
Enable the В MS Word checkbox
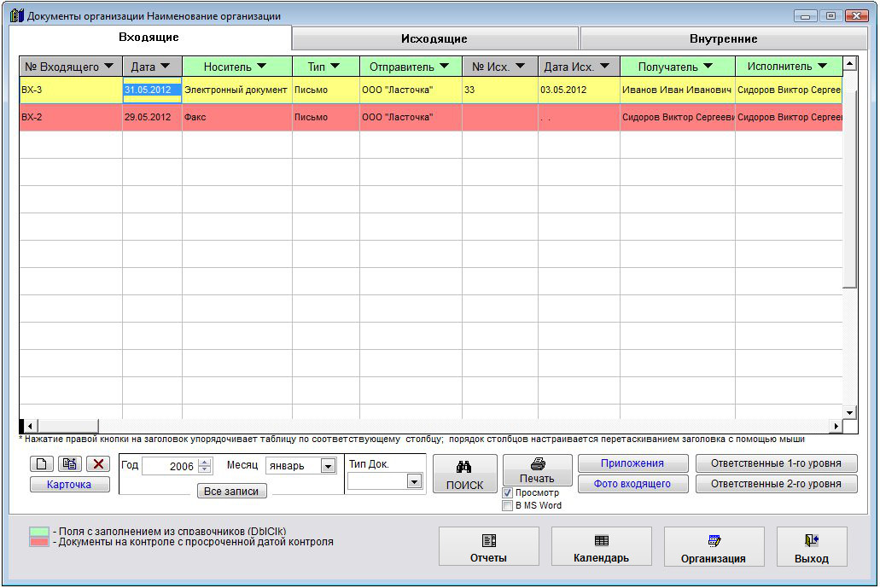pos(508,505)
